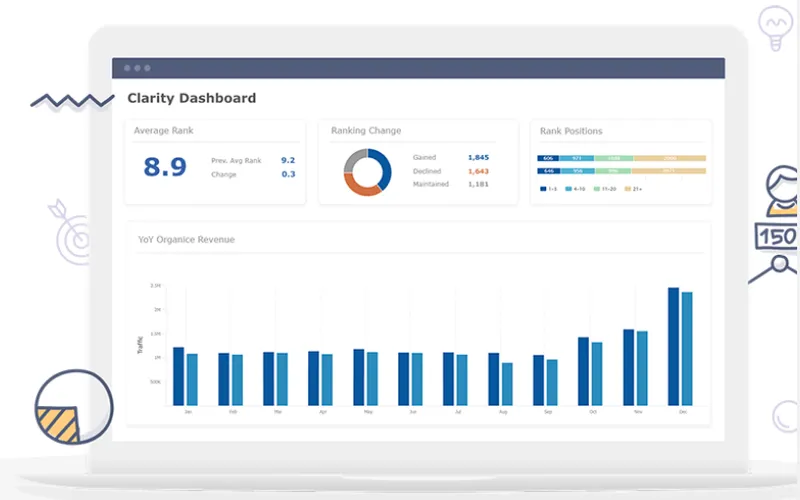Click the Change label in Average Rank
Screen dimensions: 800x500
[x=223, y=174]
